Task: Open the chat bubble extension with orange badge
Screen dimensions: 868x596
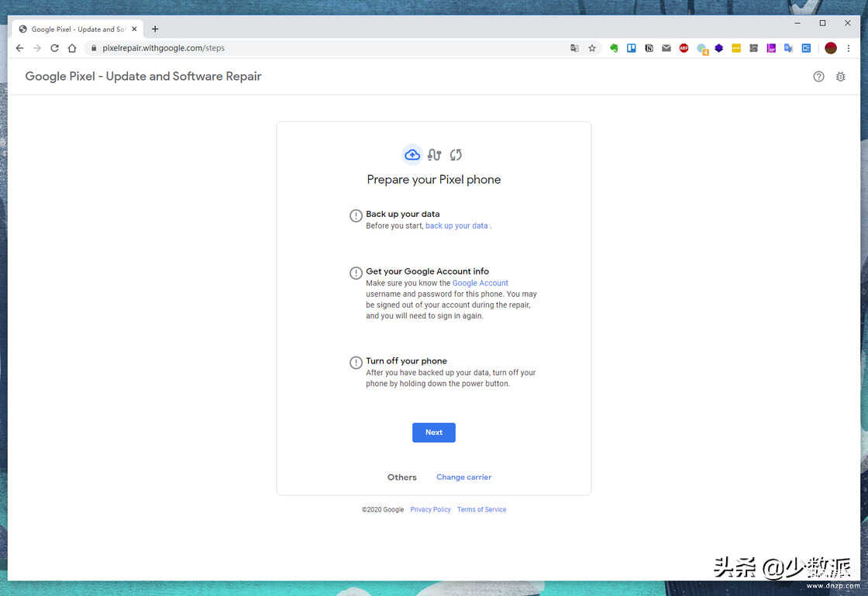Action: [x=702, y=49]
